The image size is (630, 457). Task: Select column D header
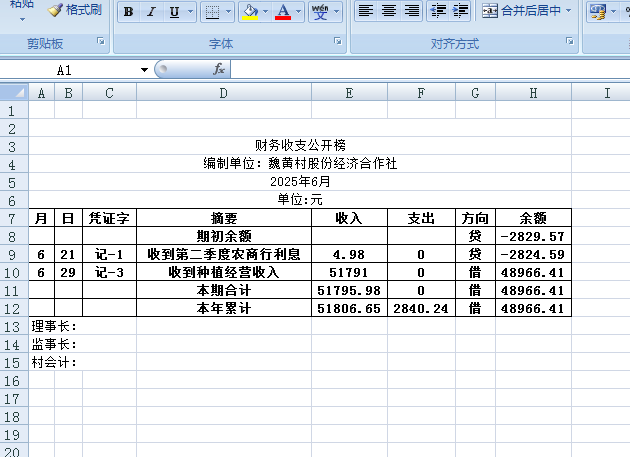click(x=223, y=93)
